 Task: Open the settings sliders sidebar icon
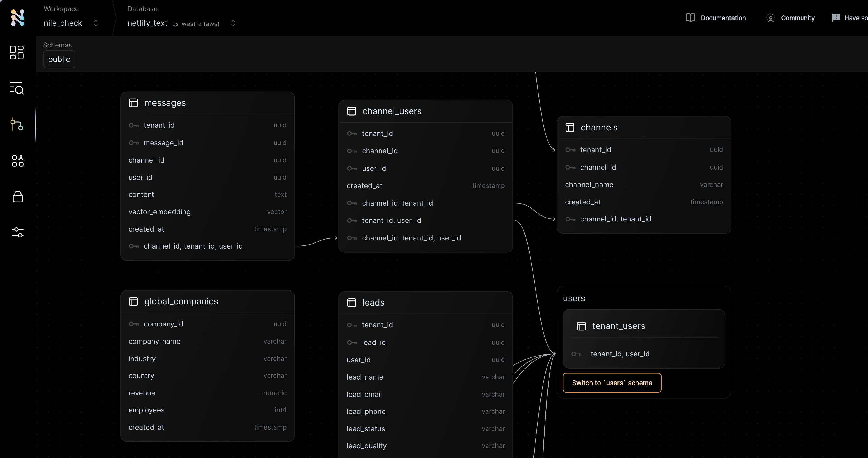tap(18, 232)
